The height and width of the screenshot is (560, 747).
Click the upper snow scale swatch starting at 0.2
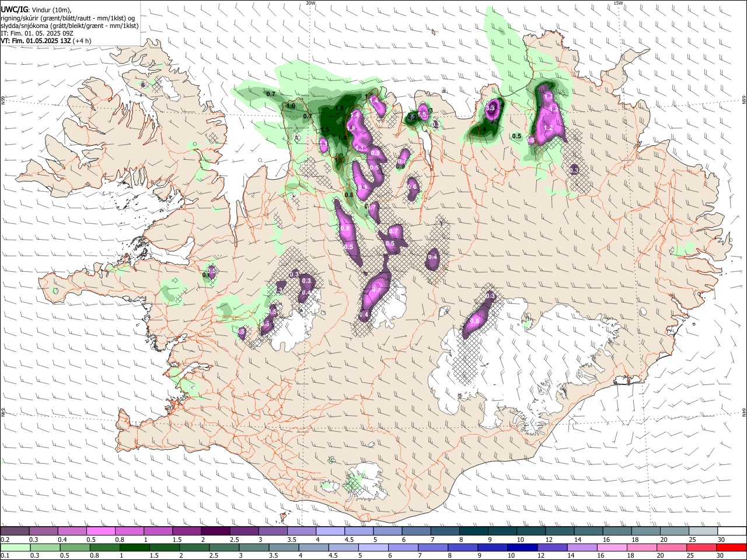[15, 531]
